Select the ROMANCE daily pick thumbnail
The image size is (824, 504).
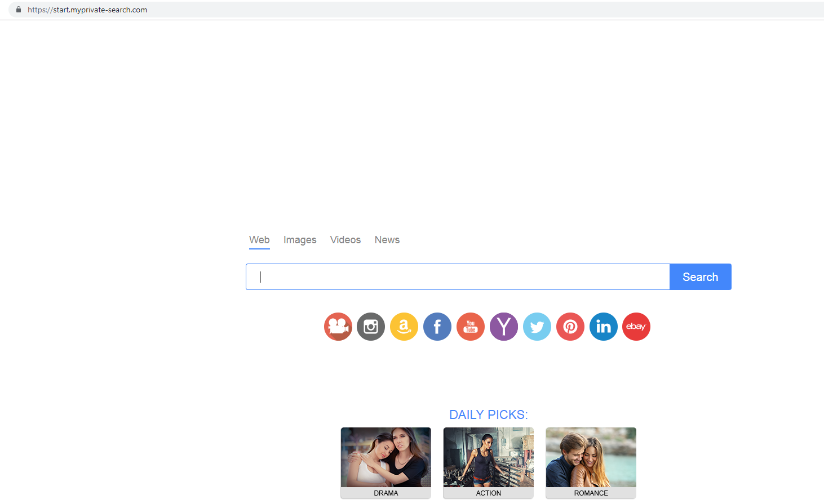point(591,458)
